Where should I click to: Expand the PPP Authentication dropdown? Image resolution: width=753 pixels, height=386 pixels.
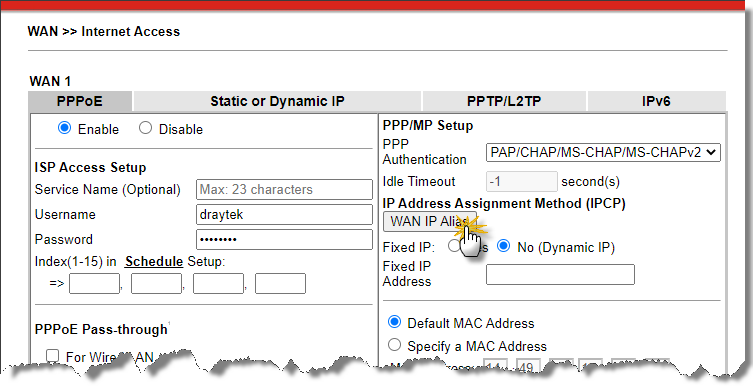click(603, 152)
